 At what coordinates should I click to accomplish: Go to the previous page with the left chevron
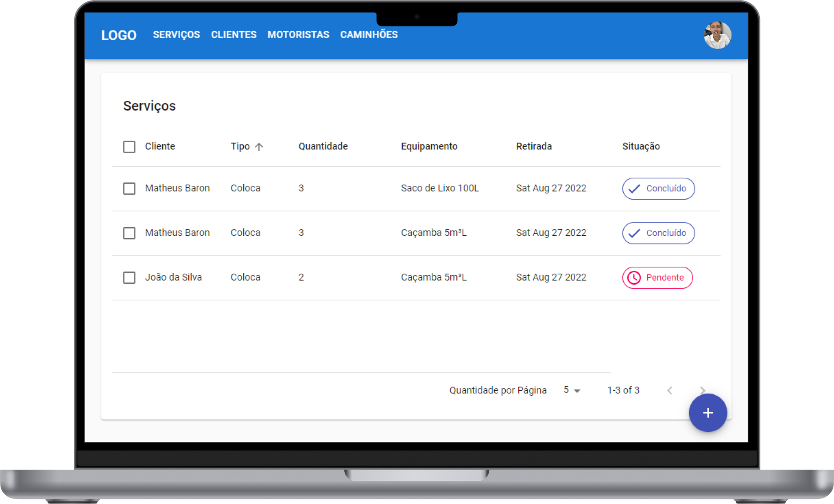click(x=670, y=390)
